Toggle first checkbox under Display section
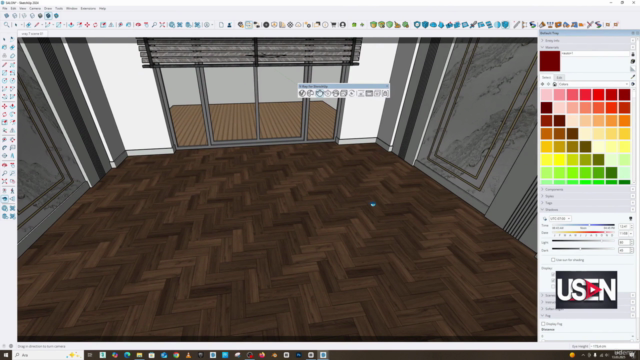The height and width of the screenshot is (360, 640). [553, 274]
